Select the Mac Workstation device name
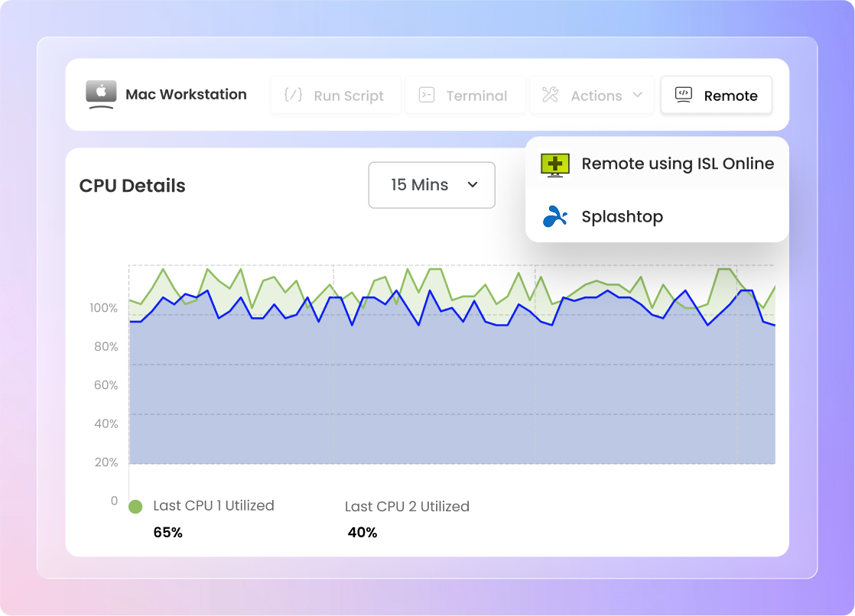The height and width of the screenshot is (616, 855). point(186,95)
